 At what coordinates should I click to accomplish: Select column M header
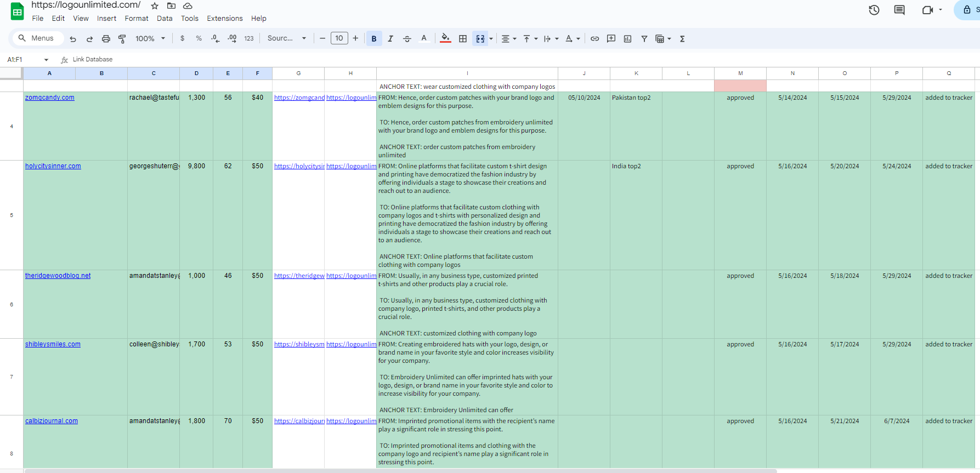740,73
